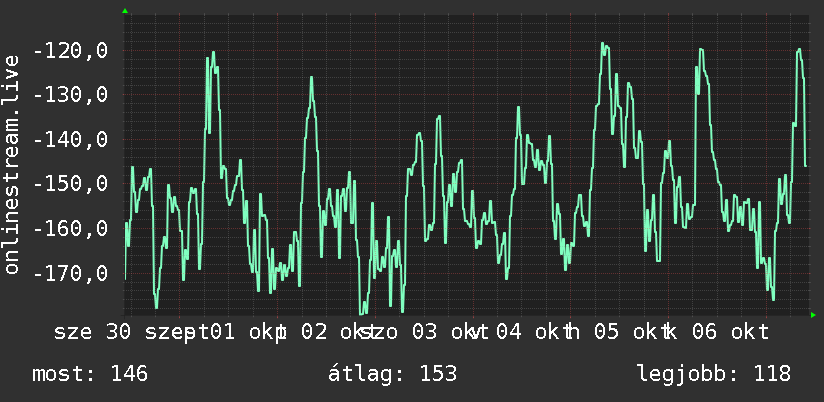This screenshot has height=402, width=824.
Task: Click the green arrow atop the y-axis
Action: [125, 11]
